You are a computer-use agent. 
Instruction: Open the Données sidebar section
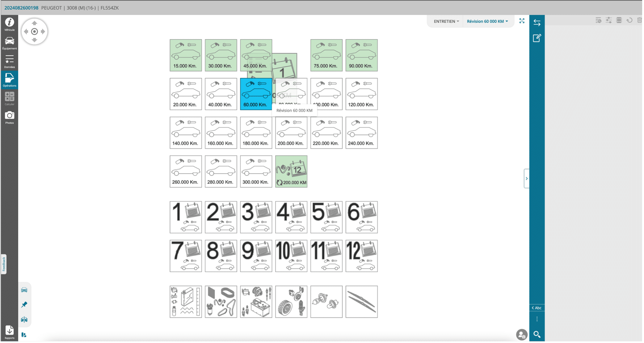point(9,61)
